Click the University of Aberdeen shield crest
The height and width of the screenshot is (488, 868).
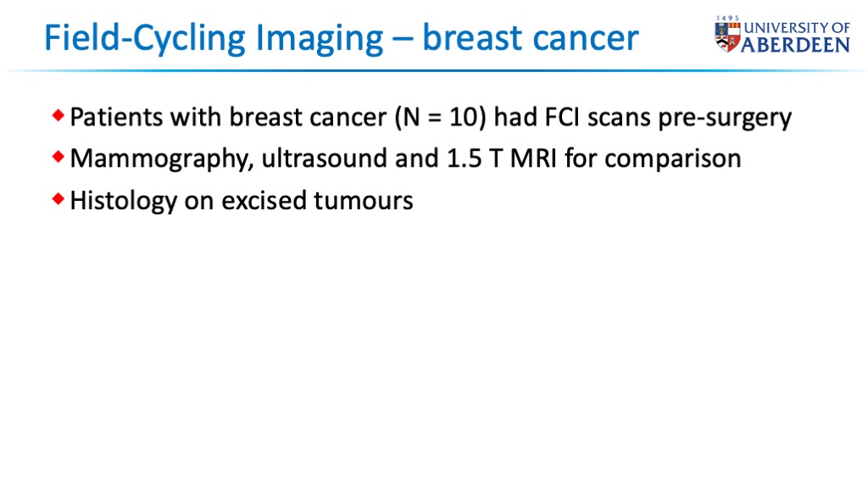(x=727, y=37)
